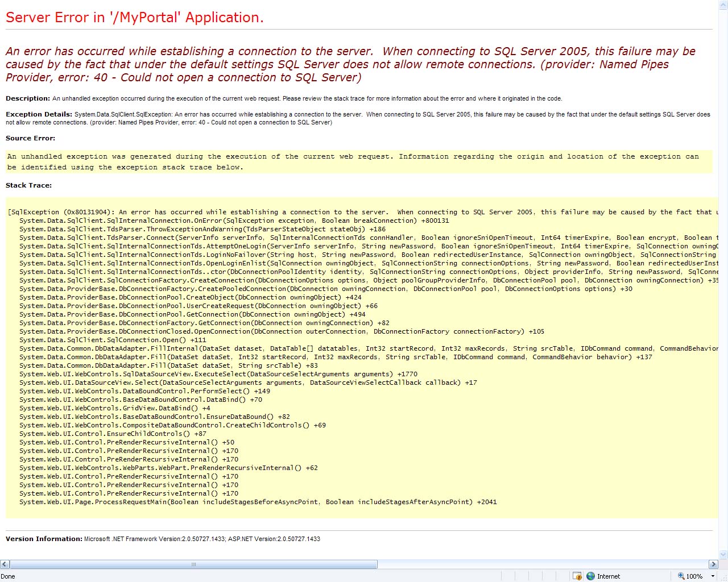The height and width of the screenshot is (582, 728).
Task: Click the vertical scrollbar up arrow
Action: 723,5
